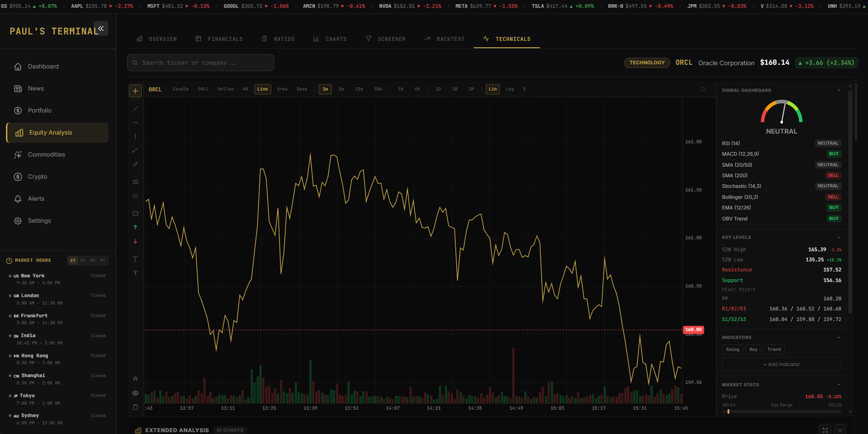This screenshot has height=434, width=868.
Task: Collapse the Signal Dashboard panel
Action: click(840, 90)
